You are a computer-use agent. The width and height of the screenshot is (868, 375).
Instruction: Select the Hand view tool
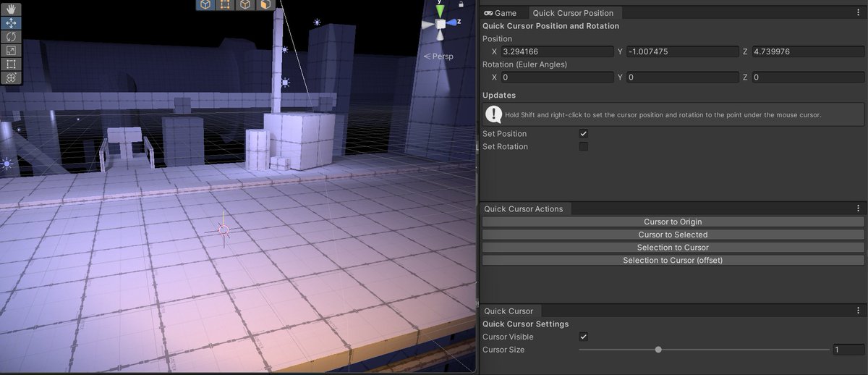[12, 9]
